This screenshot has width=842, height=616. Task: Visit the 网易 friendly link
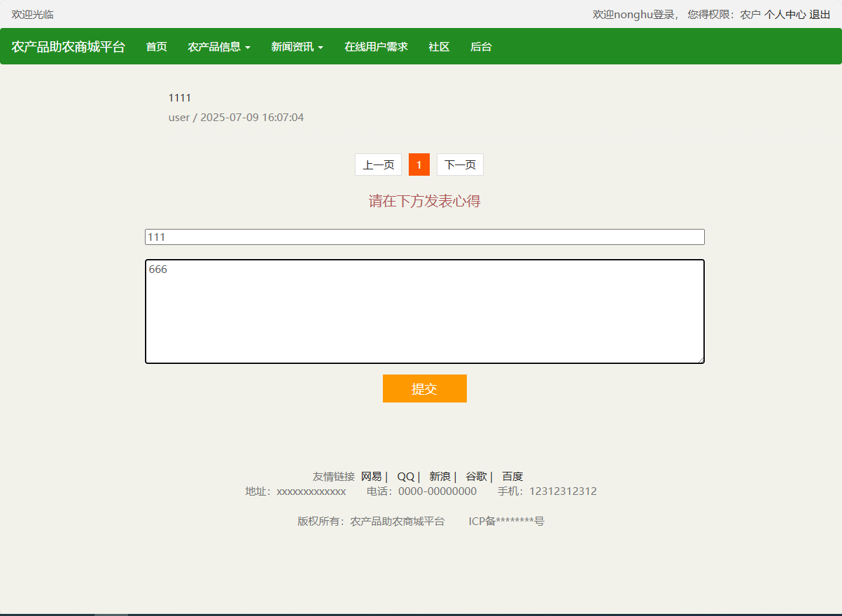[x=370, y=476]
